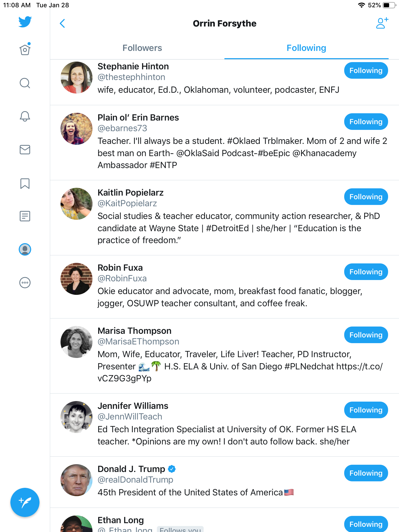Image resolution: width=399 pixels, height=532 pixels.
Task: Switch to the Followers tab
Action: point(142,48)
